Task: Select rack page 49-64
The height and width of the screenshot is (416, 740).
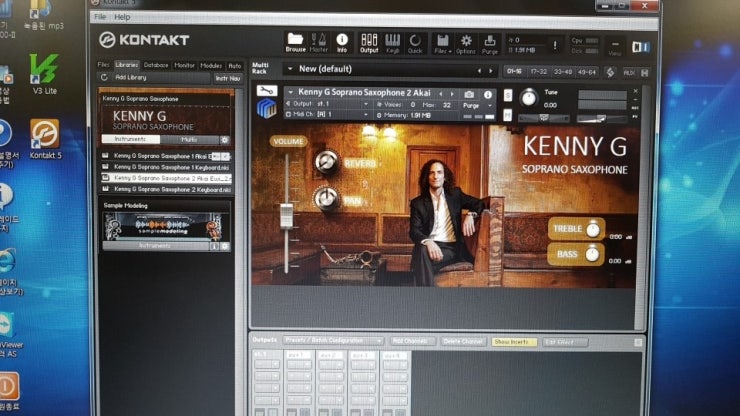Action: click(x=587, y=72)
